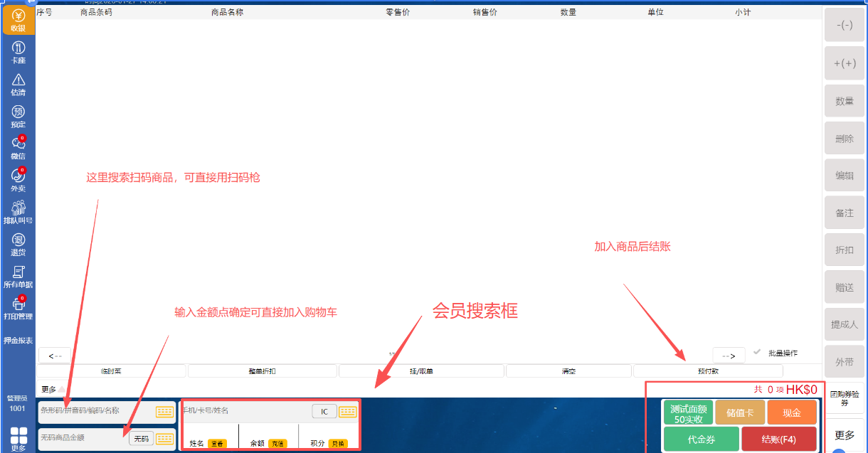868x453 pixels.
Task: Click the 手机/卡号/姓名 member search field
Action: [x=245, y=411]
